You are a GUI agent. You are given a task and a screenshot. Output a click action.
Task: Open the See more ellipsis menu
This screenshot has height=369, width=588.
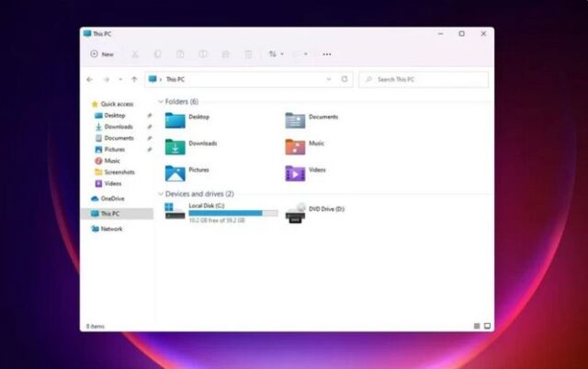[x=327, y=54]
